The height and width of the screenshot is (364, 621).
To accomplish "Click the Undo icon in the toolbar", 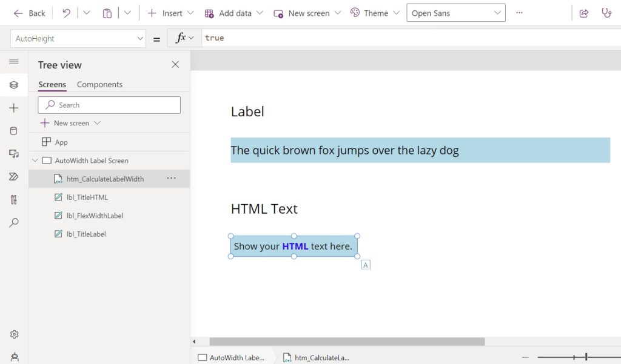I will click(66, 12).
